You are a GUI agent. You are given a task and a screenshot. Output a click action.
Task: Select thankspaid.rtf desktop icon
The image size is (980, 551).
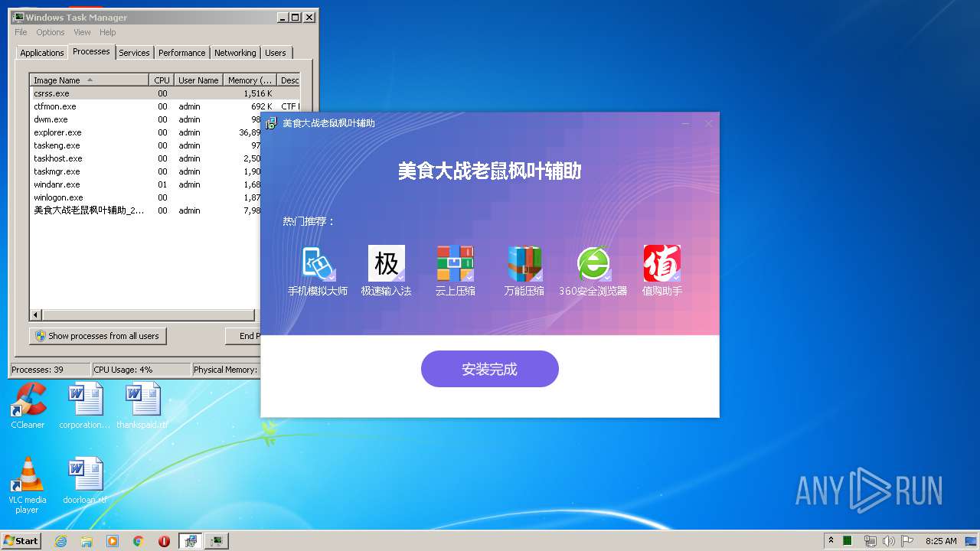pyautogui.click(x=142, y=406)
